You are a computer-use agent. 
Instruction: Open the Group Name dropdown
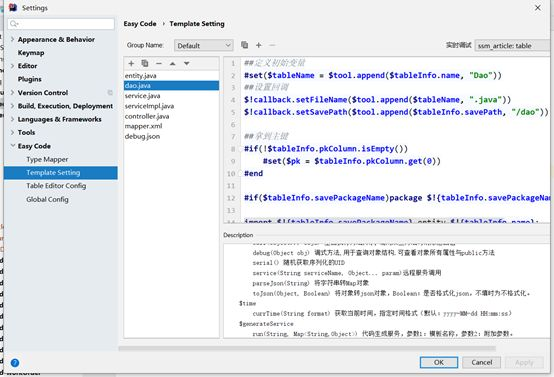point(204,46)
